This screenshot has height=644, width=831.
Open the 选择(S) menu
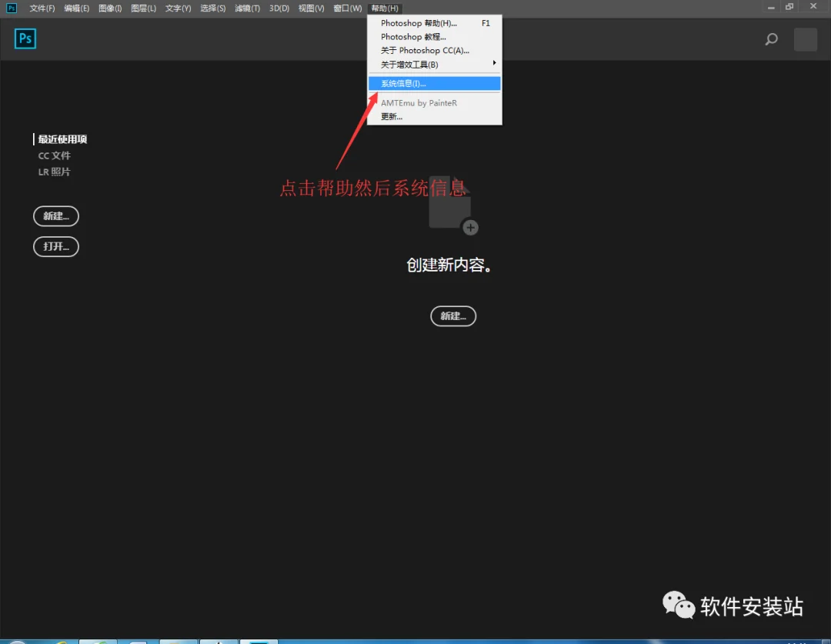(x=212, y=8)
